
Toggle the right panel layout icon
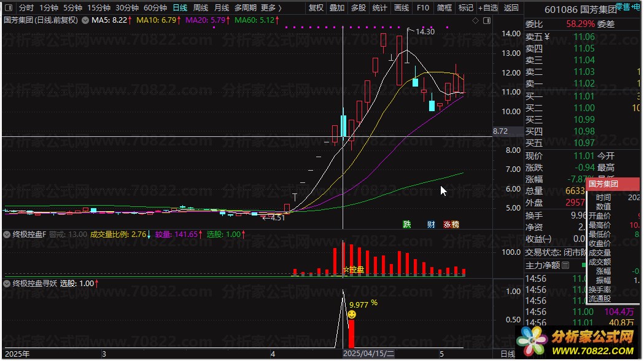tap(487, 20)
